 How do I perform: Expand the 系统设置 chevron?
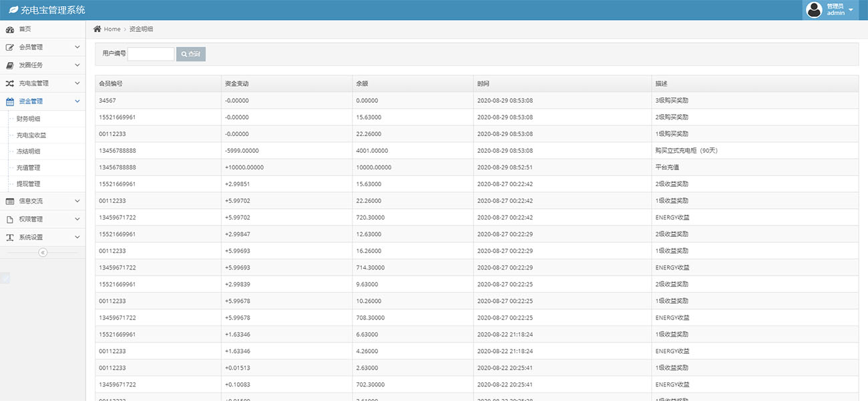click(77, 237)
